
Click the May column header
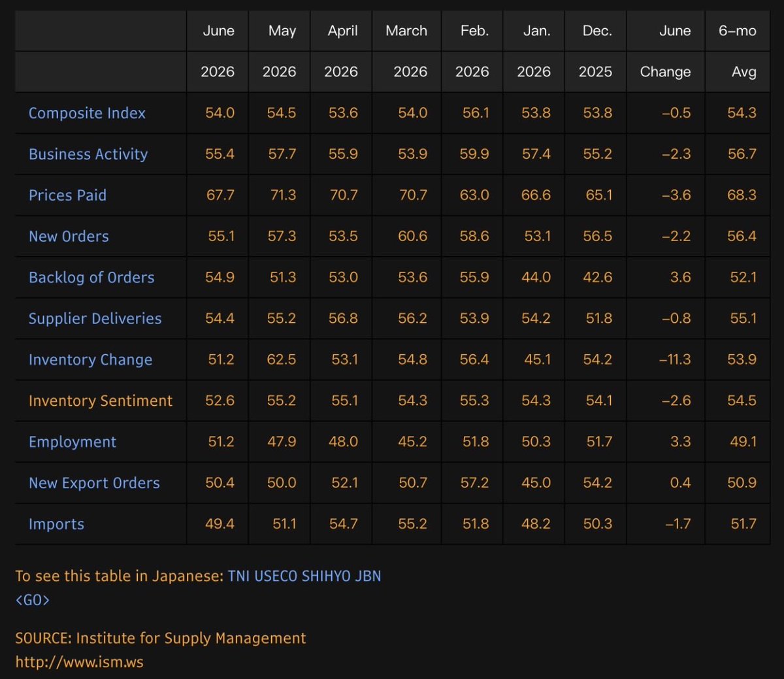pyautogui.click(x=282, y=31)
